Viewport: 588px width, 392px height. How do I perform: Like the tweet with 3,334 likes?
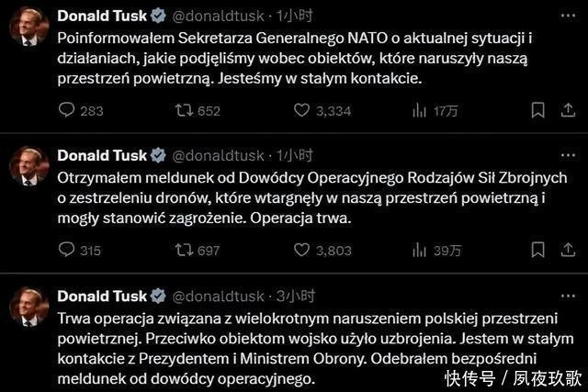pos(301,110)
